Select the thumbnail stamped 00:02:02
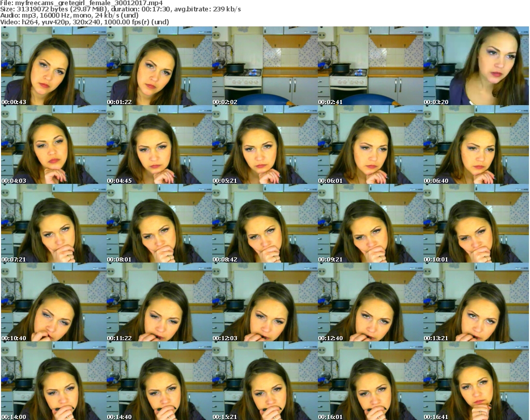 (264, 66)
